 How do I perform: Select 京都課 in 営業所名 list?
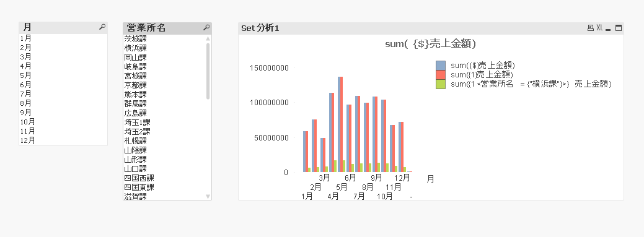pos(164,85)
